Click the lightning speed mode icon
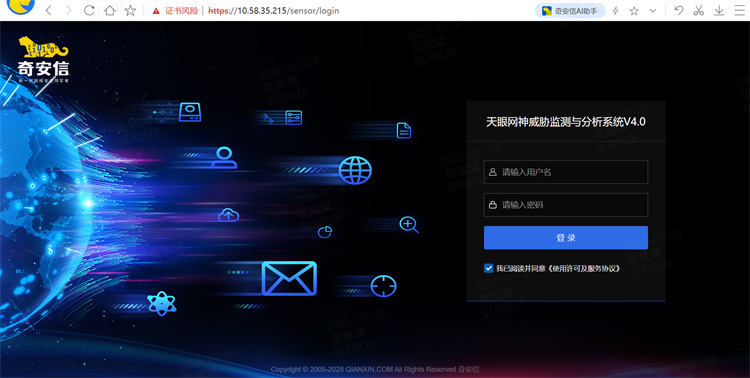Screen dimensions: 750x378 tap(616, 11)
